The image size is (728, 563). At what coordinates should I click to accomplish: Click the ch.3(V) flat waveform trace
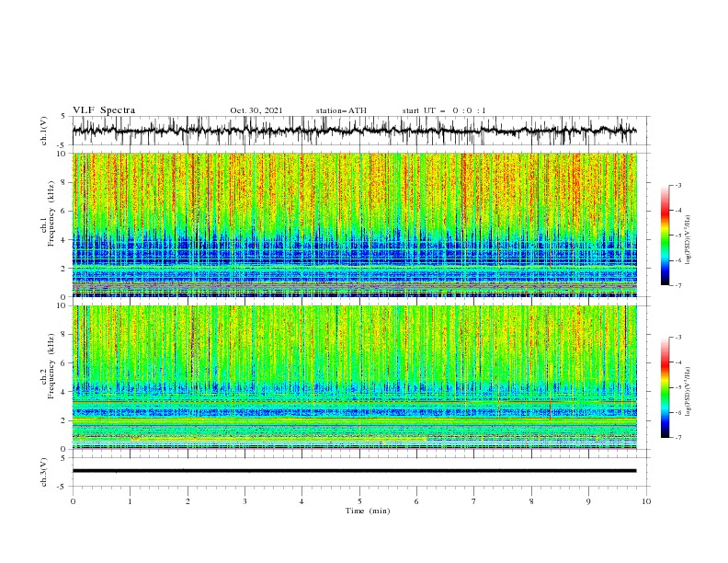[354, 471]
